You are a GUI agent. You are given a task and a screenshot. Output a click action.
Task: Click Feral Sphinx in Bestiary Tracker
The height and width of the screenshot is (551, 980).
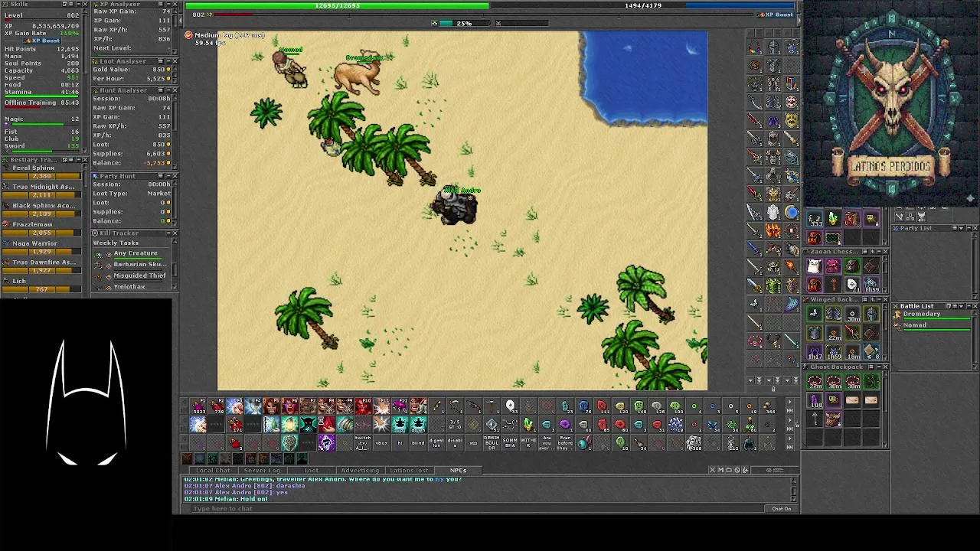[34, 168]
